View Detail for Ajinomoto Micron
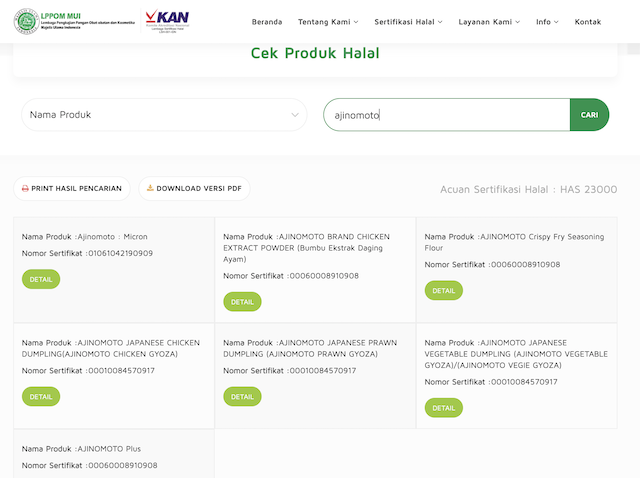The height and width of the screenshot is (478, 640). (x=41, y=279)
